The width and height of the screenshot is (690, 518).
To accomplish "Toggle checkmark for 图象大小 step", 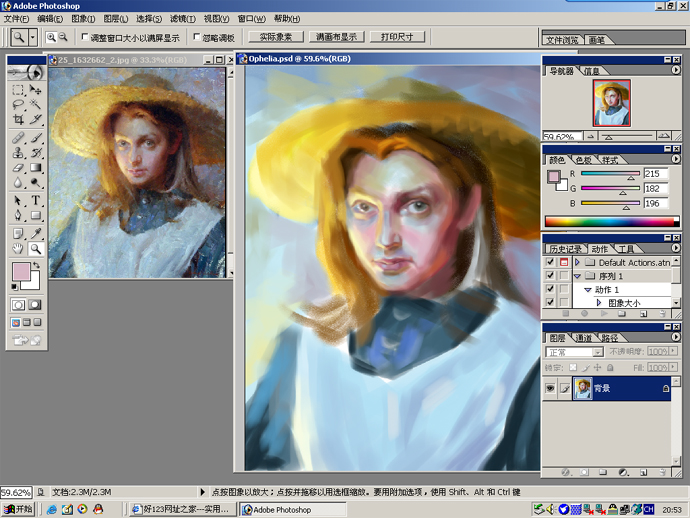I will coord(550,302).
